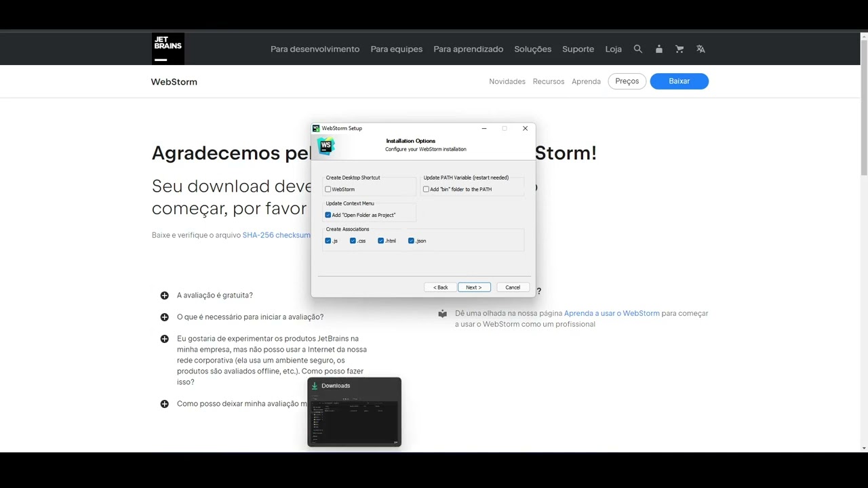Viewport: 868px width, 488px height.
Task: Go to the Recursos page
Action: tap(549, 81)
